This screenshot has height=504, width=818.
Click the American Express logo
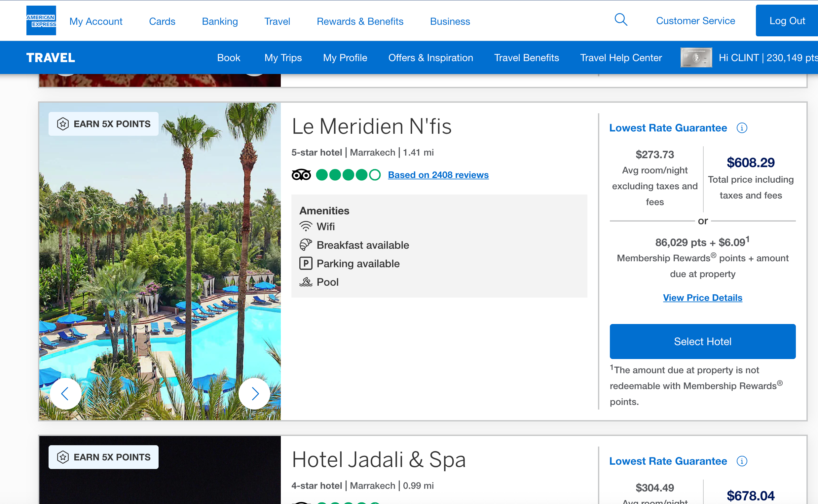(41, 20)
